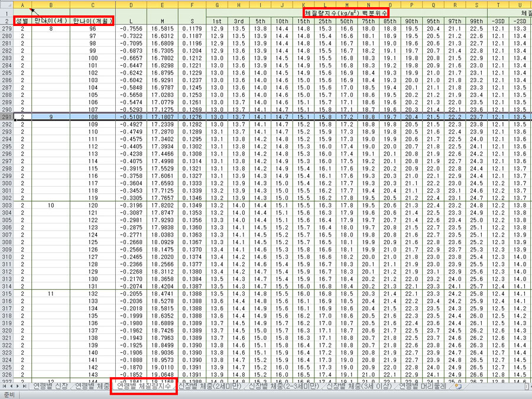532x399 pixels.
Task: Click age 10 cell in row 303
Action: pos(51,205)
